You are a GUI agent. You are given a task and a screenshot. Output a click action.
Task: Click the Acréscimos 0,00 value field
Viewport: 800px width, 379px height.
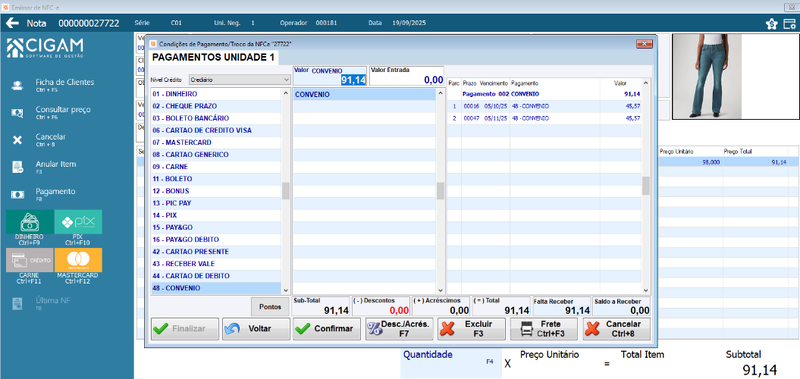pyautogui.click(x=441, y=307)
